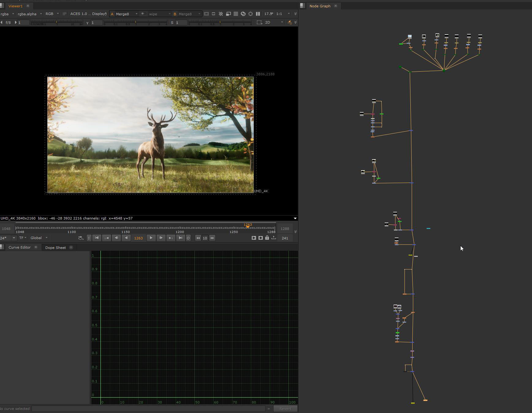Click the gamma Y toggle button
This screenshot has width=532, height=413.
(87, 23)
